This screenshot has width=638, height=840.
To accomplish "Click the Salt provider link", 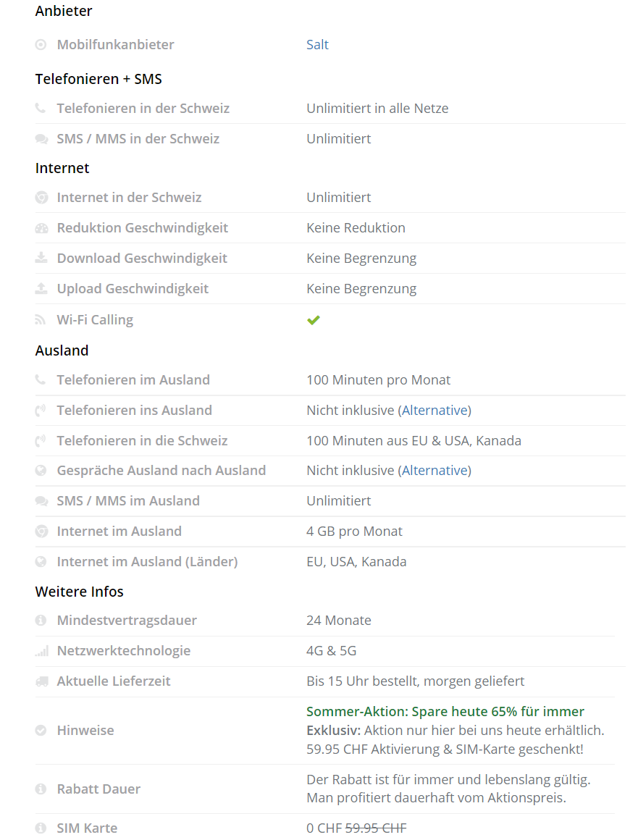I will coord(317,45).
